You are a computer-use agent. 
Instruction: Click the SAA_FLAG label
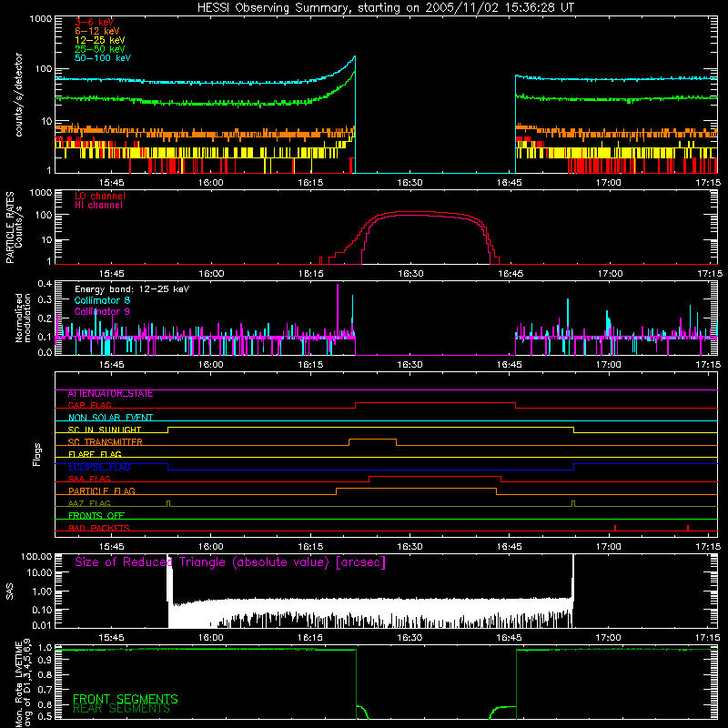click(89, 479)
